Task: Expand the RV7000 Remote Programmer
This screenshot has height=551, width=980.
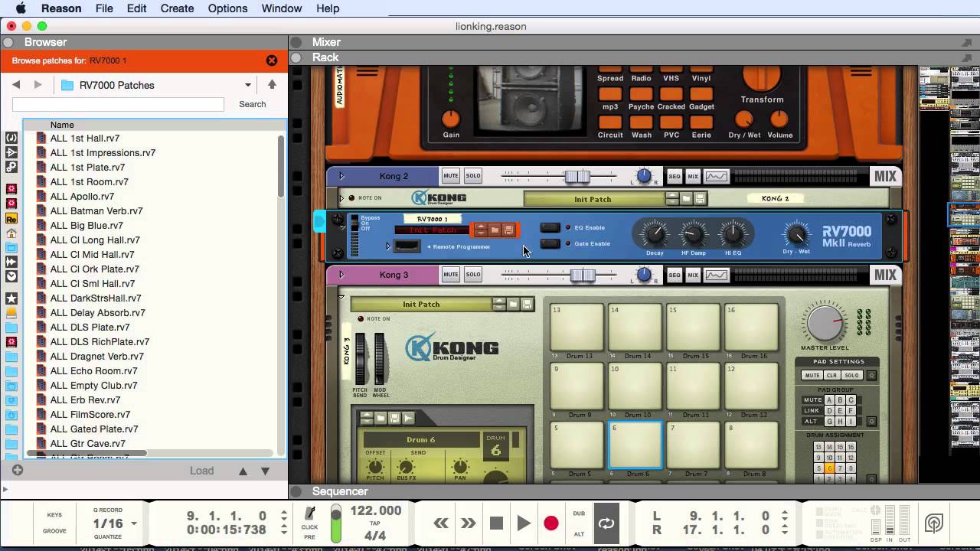Action: tap(389, 246)
